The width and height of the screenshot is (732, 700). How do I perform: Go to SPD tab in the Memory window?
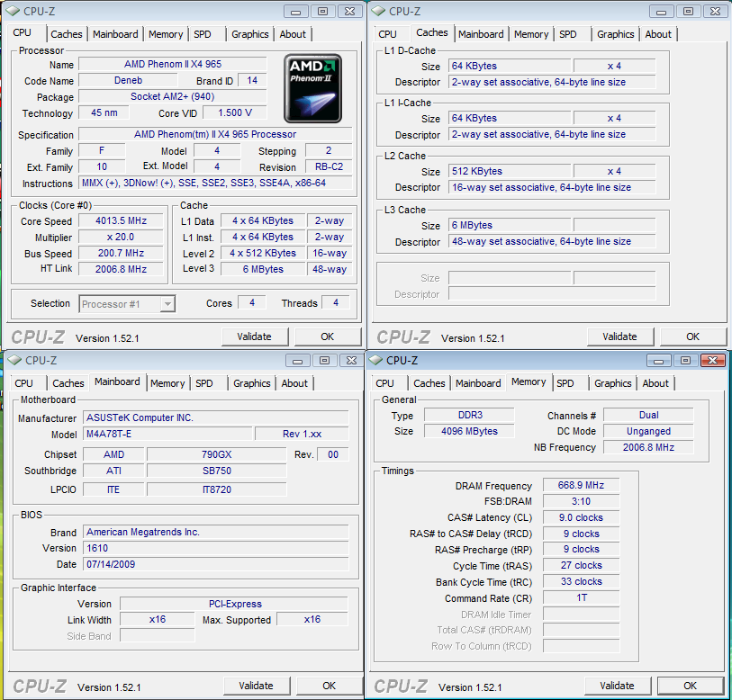point(565,383)
